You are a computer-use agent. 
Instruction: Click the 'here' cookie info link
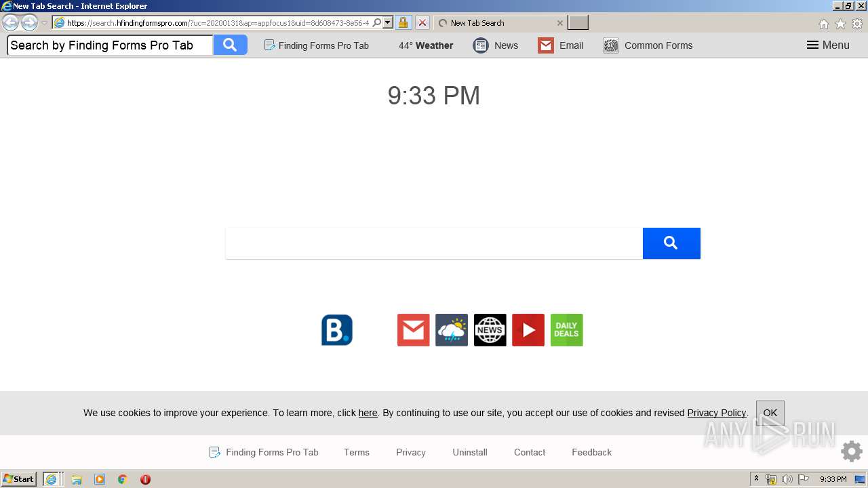[x=368, y=413]
